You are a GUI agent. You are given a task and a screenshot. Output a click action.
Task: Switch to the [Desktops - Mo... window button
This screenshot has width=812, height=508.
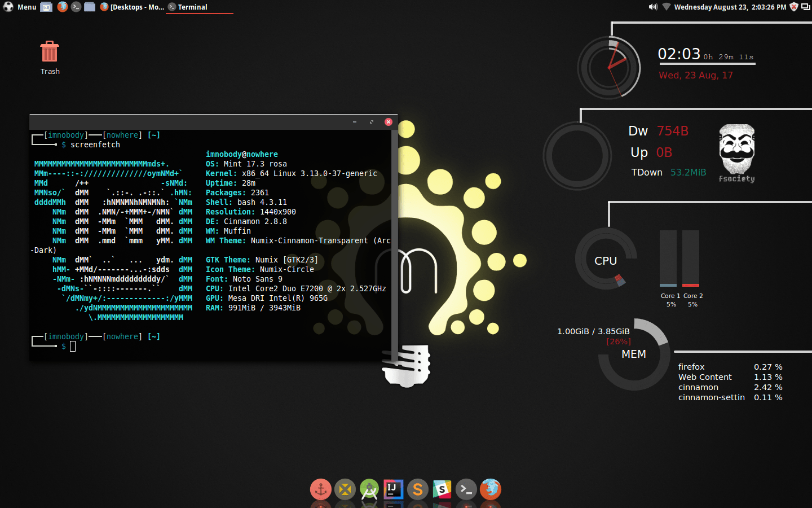133,7
